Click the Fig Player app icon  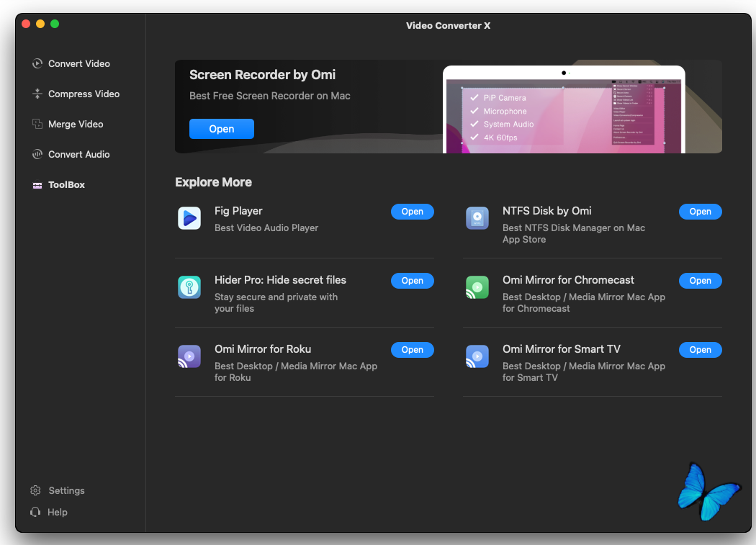(x=189, y=218)
